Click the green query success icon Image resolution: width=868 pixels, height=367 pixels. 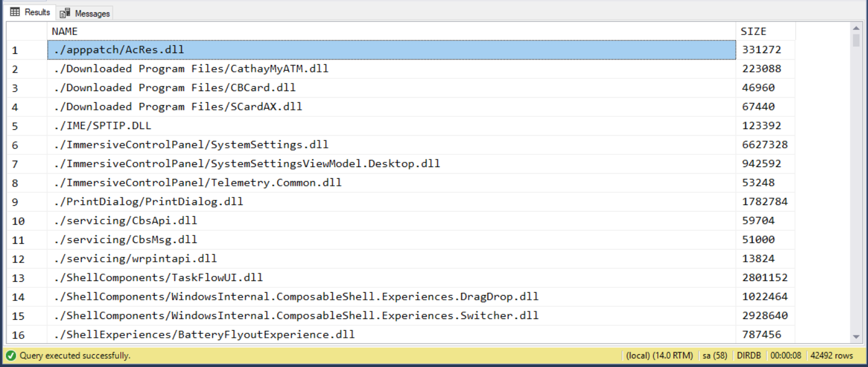(x=11, y=355)
